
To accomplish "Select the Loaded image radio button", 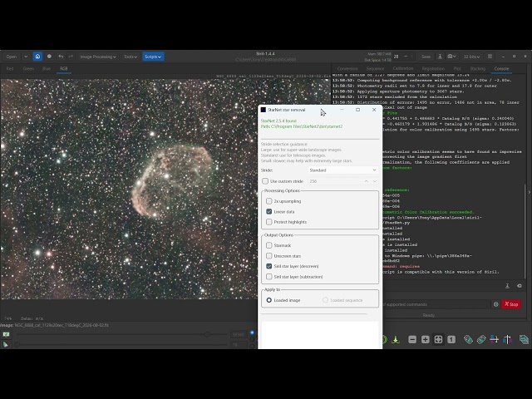I will (x=269, y=300).
